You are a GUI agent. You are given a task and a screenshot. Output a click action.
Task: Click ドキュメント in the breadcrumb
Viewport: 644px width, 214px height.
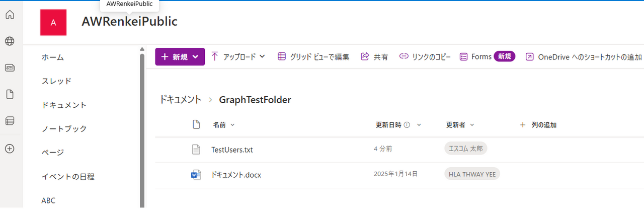pos(180,100)
